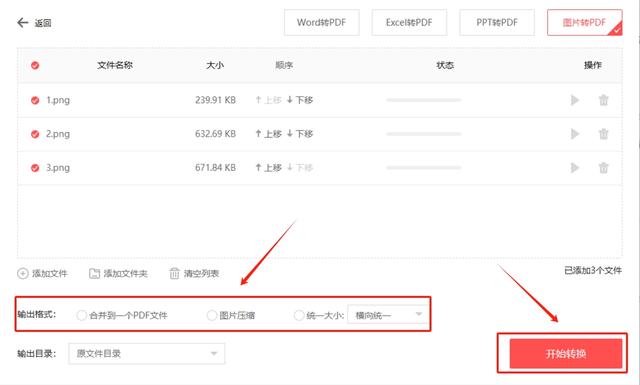Click the 添加文件 plus icon
Image resolution: width=640 pixels, height=385 pixels.
pos(22,274)
